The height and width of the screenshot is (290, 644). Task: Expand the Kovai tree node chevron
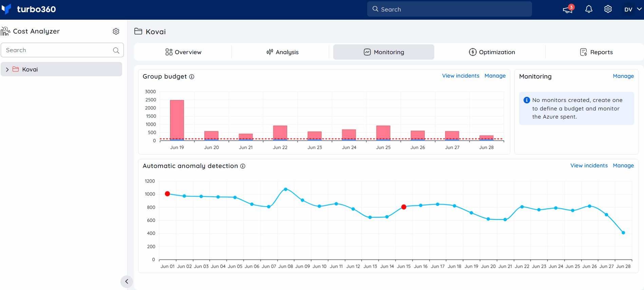(x=7, y=69)
